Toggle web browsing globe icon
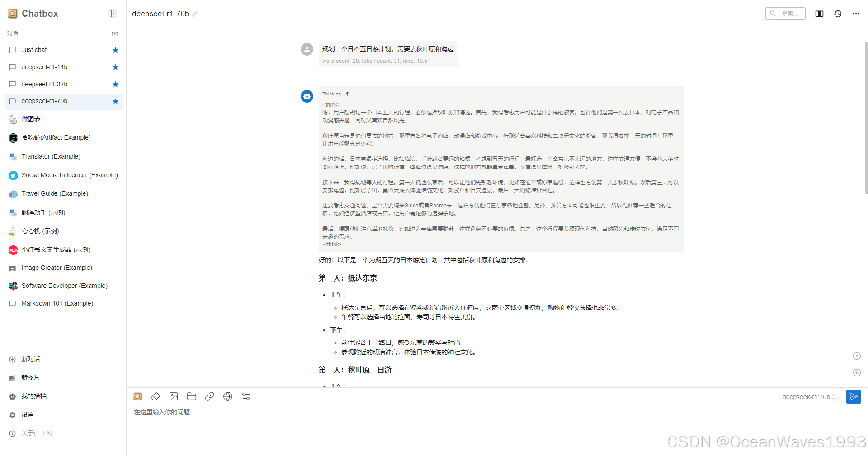Image resolution: width=868 pixels, height=456 pixels. click(228, 396)
